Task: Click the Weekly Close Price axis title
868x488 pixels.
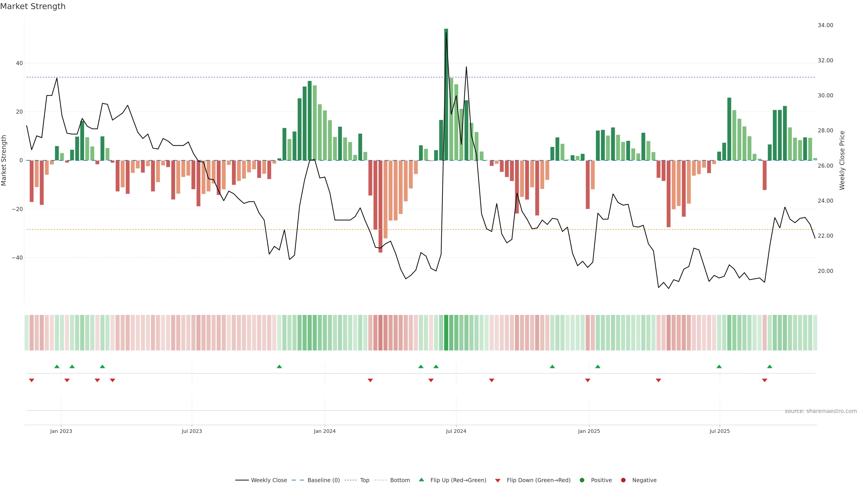Action: [x=842, y=160]
